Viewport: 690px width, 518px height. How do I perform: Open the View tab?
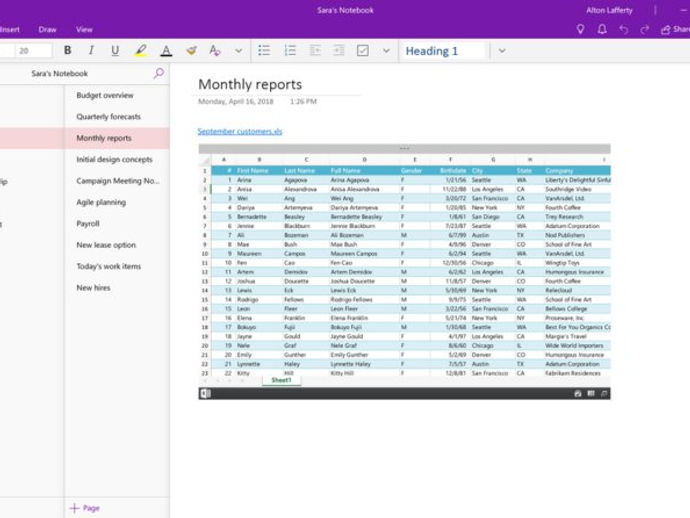84,29
